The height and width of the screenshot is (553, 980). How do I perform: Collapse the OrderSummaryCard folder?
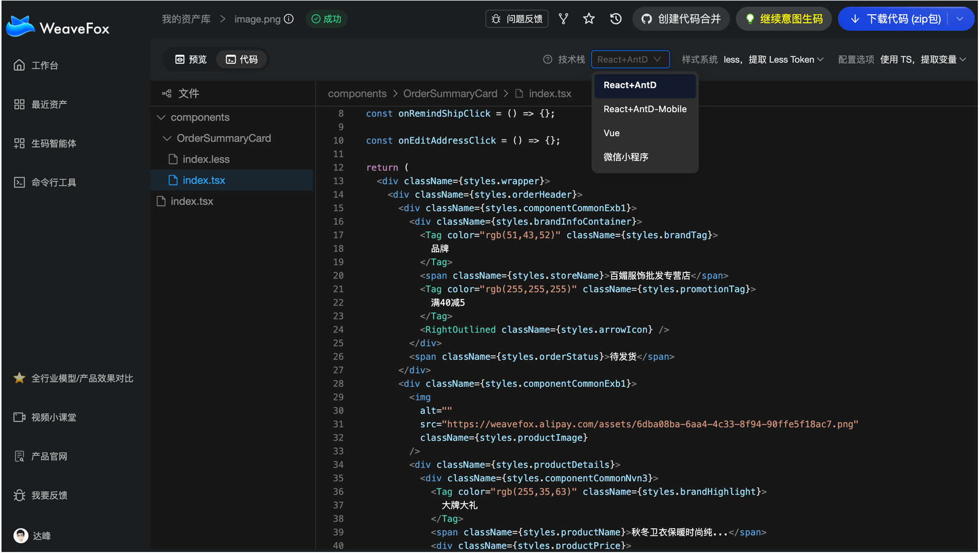pyautogui.click(x=167, y=138)
